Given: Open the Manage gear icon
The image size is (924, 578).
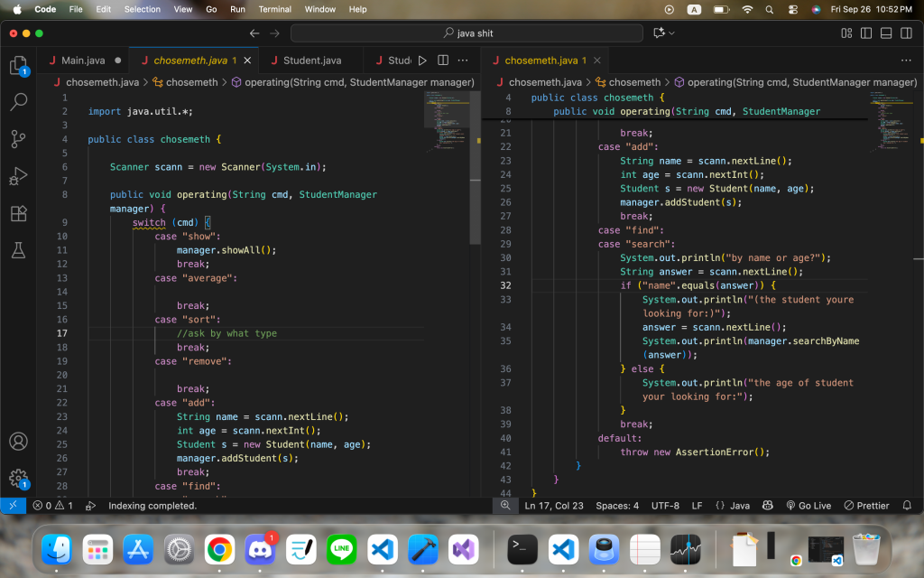Looking at the screenshot, I should 18,479.
